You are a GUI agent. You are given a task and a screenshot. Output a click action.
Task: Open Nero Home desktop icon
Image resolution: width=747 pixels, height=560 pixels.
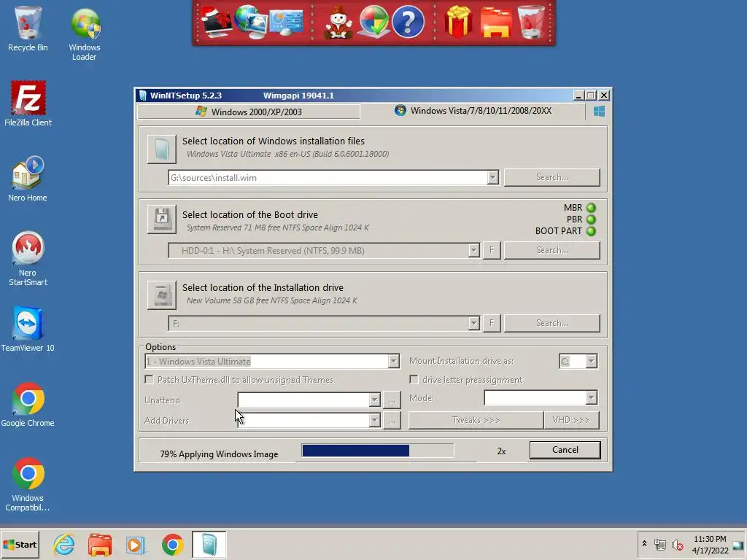click(28, 179)
